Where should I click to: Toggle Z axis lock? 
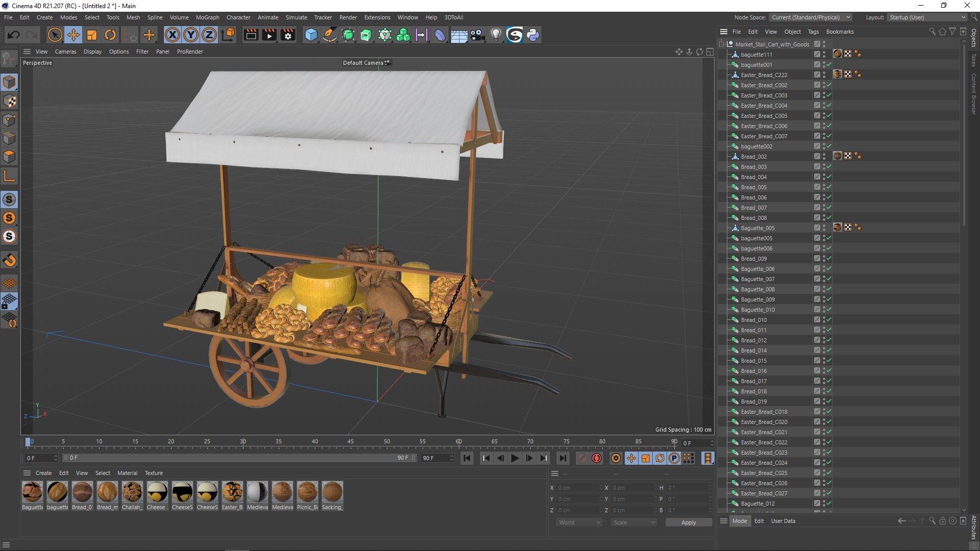(x=209, y=35)
